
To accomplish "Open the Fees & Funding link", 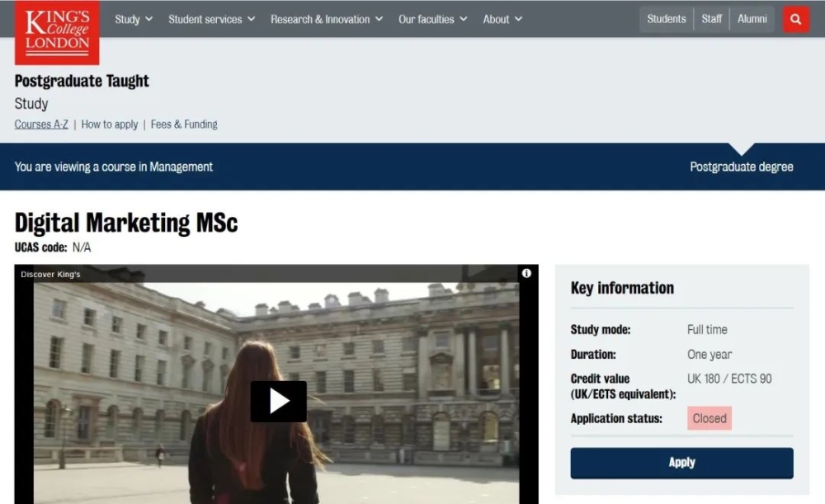I will (184, 125).
